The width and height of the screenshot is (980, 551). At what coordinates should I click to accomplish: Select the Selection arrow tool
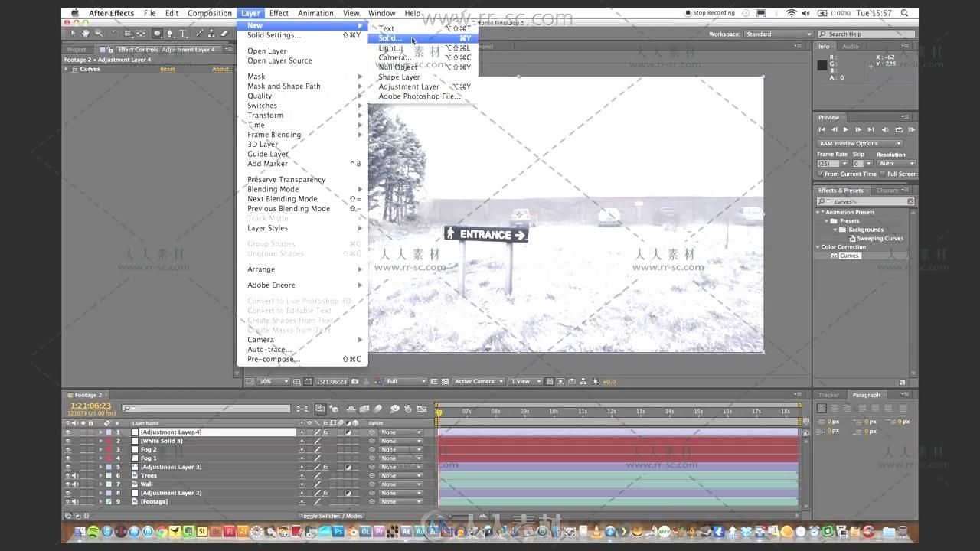point(73,34)
